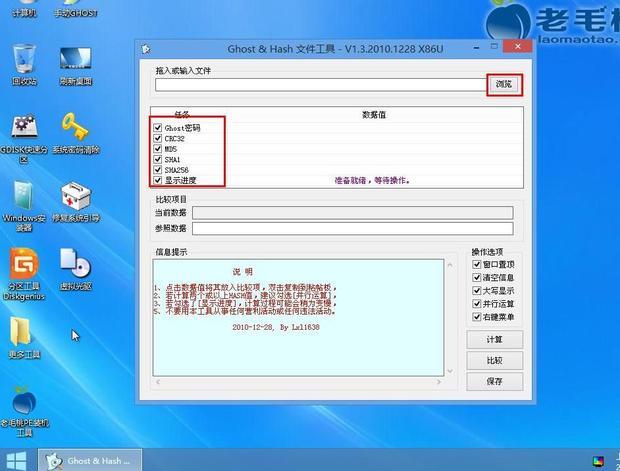Click the 参照数据 input field

pos(353,228)
